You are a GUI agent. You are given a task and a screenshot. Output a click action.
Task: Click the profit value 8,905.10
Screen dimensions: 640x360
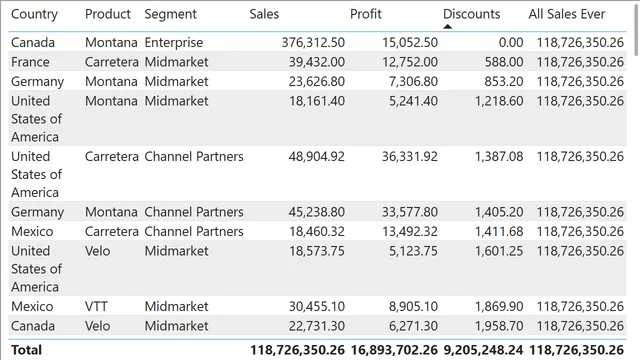click(x=413, y=307)
